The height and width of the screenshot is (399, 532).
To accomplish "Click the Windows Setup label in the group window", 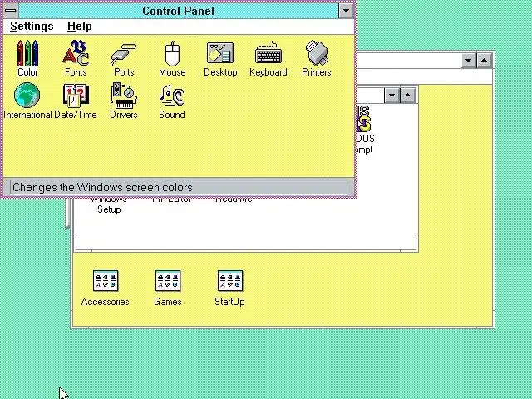I will (109, 205).
